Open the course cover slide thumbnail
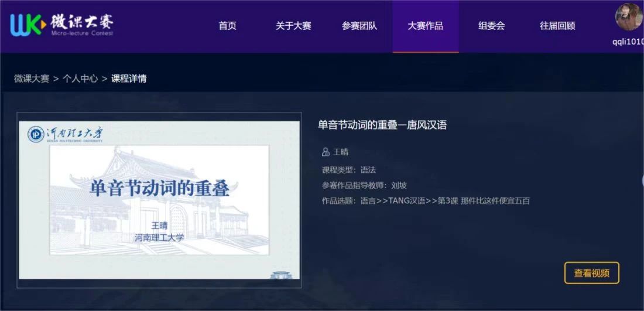Screen dimensions: 644x311 tap(159, 200)
